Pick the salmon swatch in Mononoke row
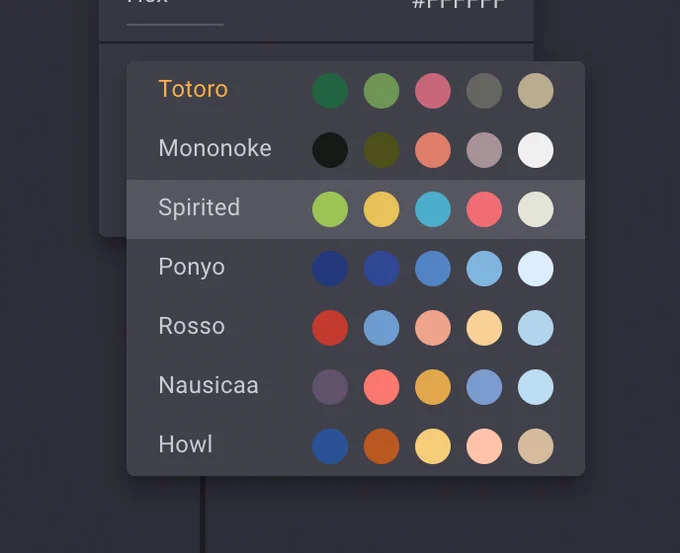Image resolution: width=680 pixels, height=553 pixels. click(x=433, y=150)
